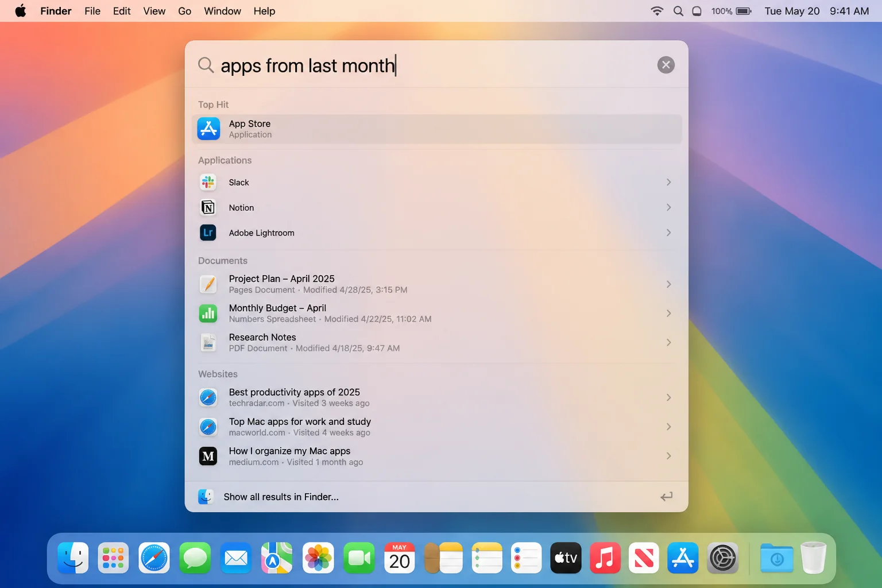The image size is (882, 588).
Task: Open Wi-Fi status in menu bar
Action: 657,11
